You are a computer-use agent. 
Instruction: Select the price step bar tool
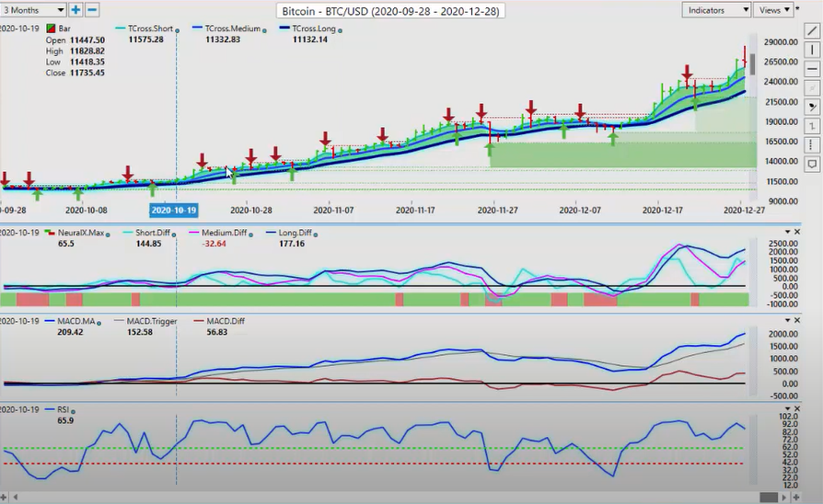[812, 126]
